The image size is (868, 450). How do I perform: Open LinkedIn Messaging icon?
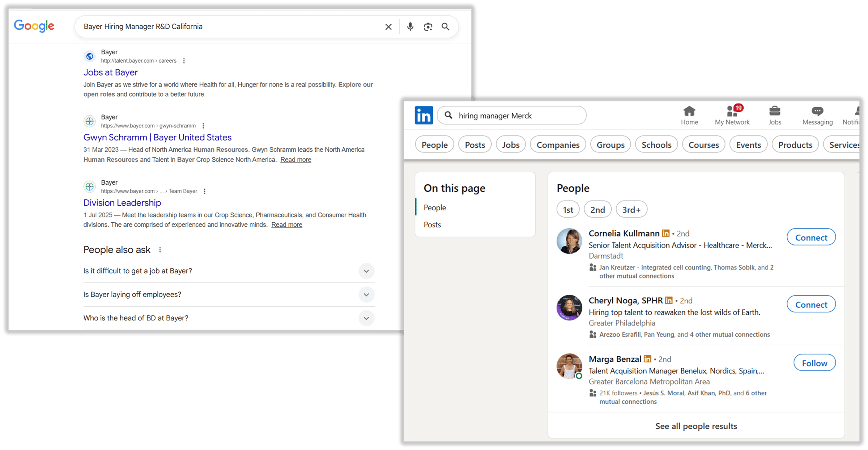(817, 115)
